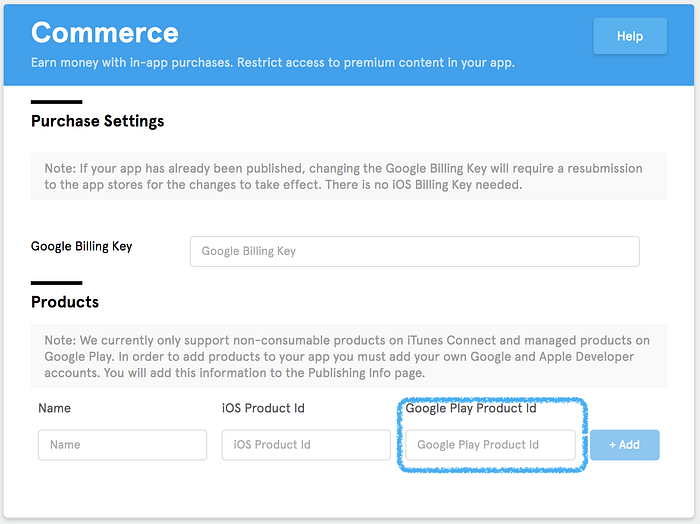
Task: Click the Help button
Action: [629, 36]
